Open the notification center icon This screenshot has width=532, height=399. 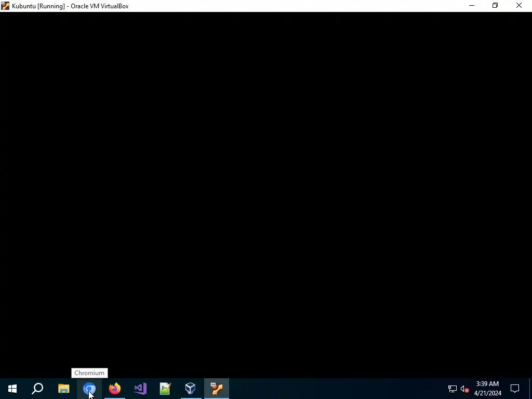coord(515,389)
